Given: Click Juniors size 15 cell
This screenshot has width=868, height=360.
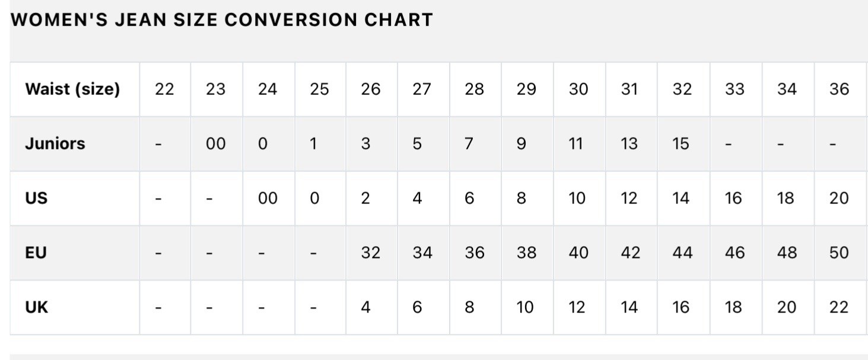Looking at the screenshot, I should click(x=682, y=144).
